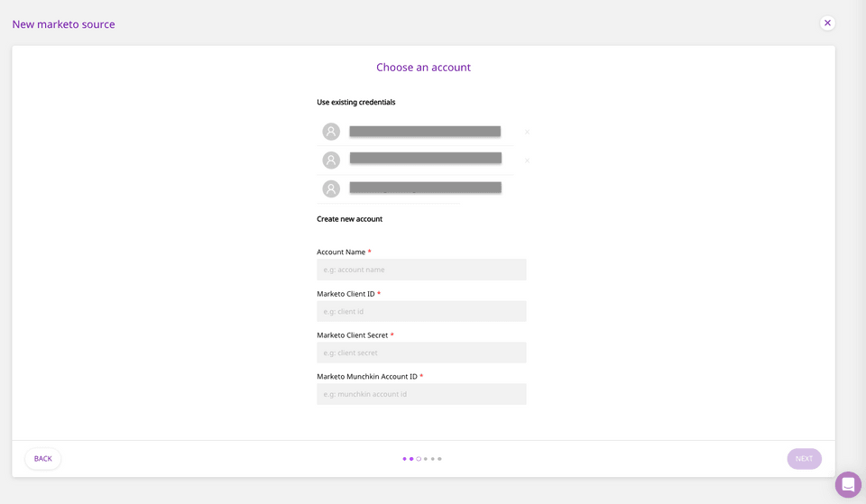Select the current third step dot

click(x=419, y=459)
